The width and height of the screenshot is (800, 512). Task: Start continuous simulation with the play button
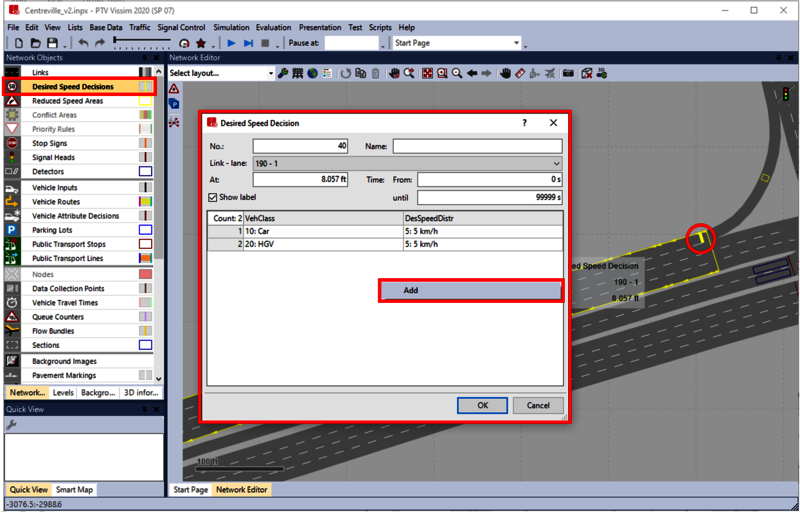[232, 44]
